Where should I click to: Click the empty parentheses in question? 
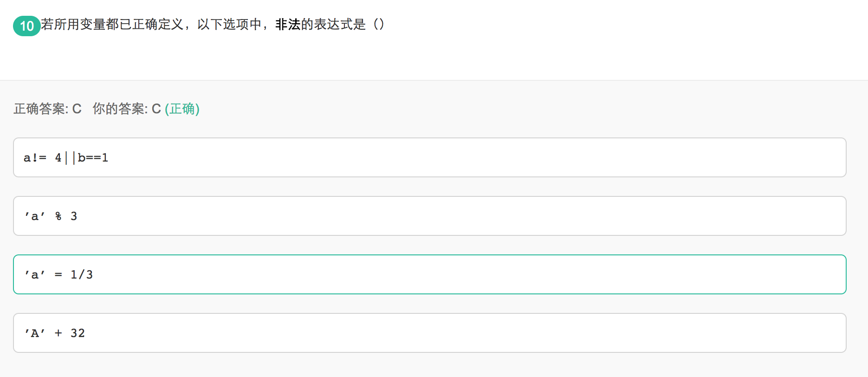379,24
